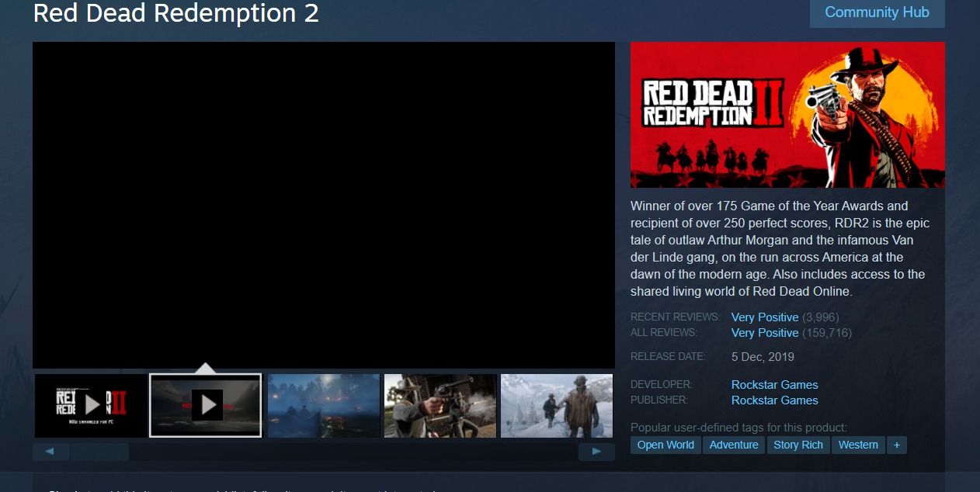Screen dimensions: 980x492
Task: Click 'Popular user-defined tags for this product' label
Action: point(738,427)
